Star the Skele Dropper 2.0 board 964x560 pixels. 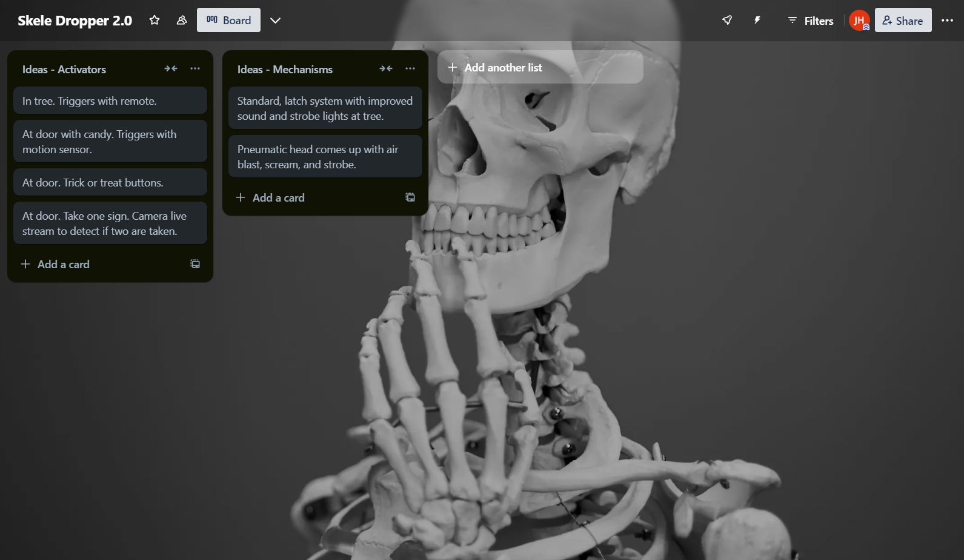pyautogui.click(x=155, y=20)
